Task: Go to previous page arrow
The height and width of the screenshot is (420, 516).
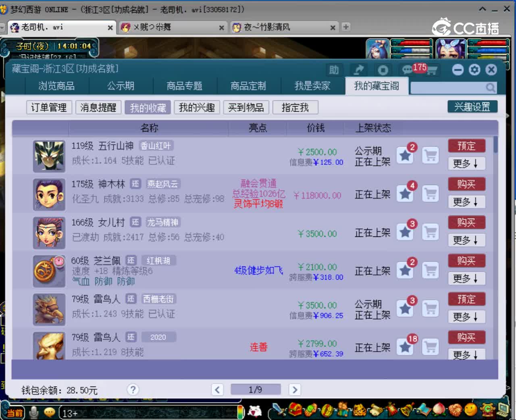Action: [217, 389]
